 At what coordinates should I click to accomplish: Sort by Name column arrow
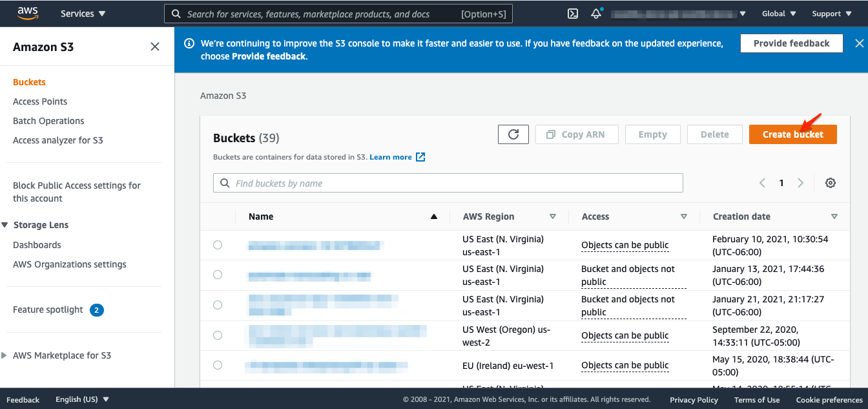434,216
